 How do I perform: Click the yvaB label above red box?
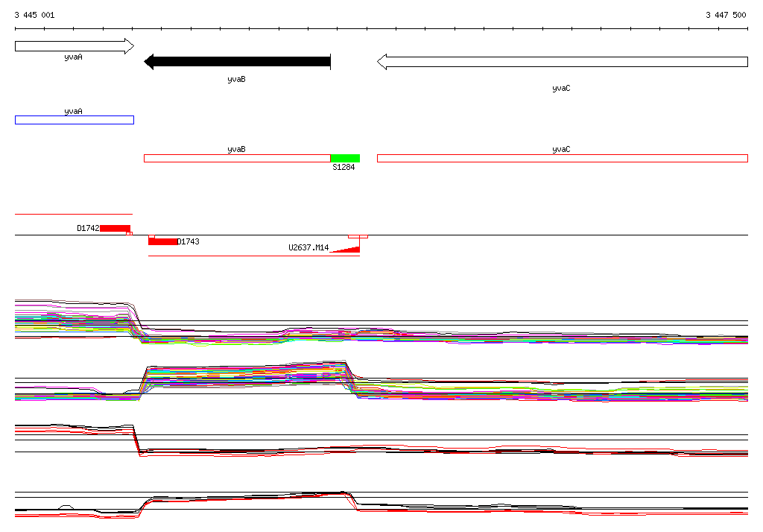(x=236, y=150)
